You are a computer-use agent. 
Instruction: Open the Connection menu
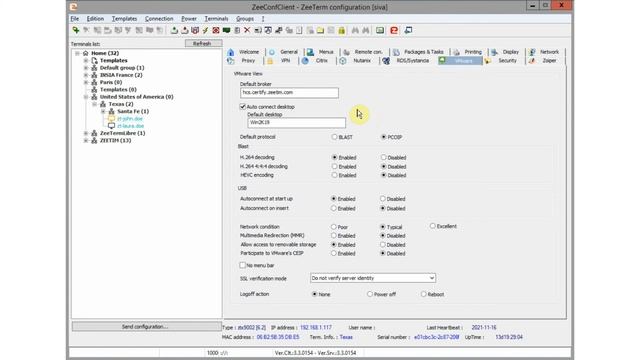click(159, 19)
